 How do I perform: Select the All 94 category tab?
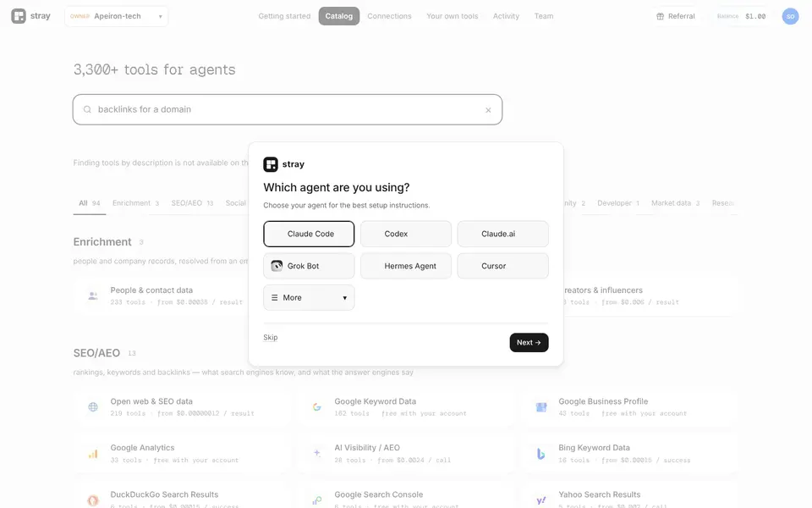coord(90,203)
